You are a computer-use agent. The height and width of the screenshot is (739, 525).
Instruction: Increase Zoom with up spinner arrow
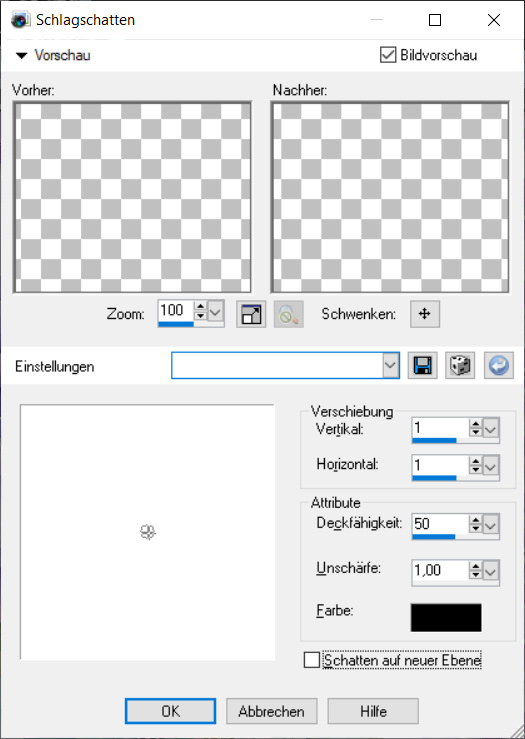coord(200,307)
